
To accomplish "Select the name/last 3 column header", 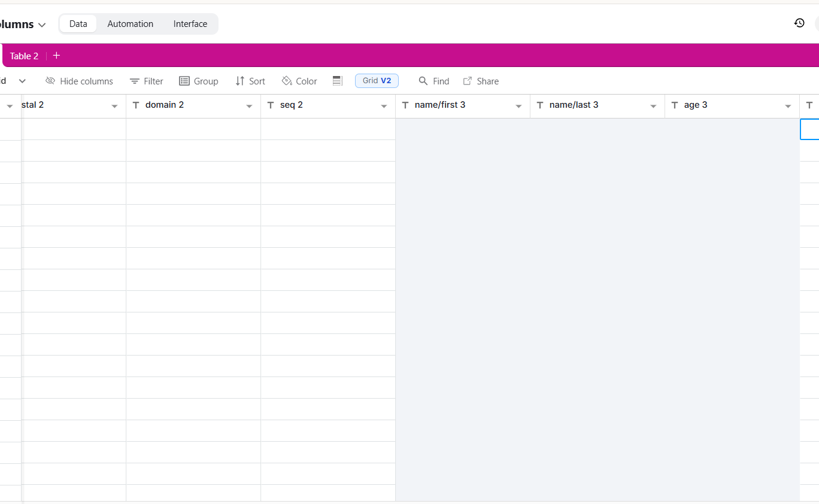I will click(597, 106).
